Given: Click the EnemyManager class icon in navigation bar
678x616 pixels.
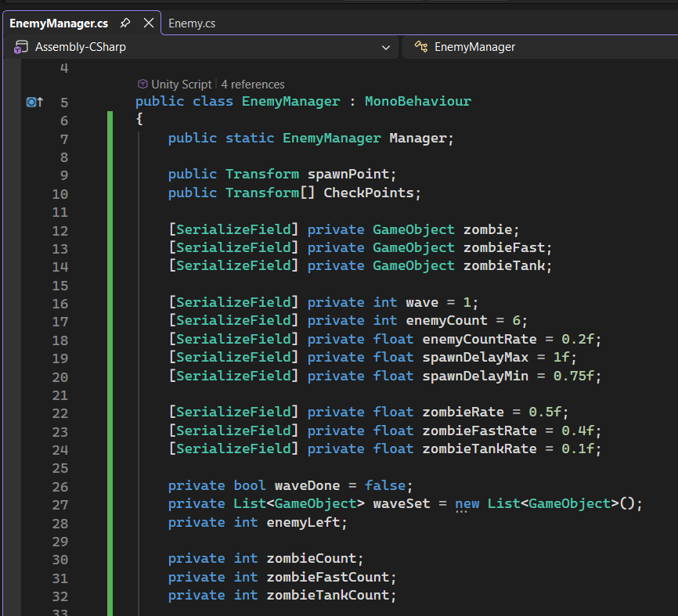Looking at the screenshot, I should point(420,47).
